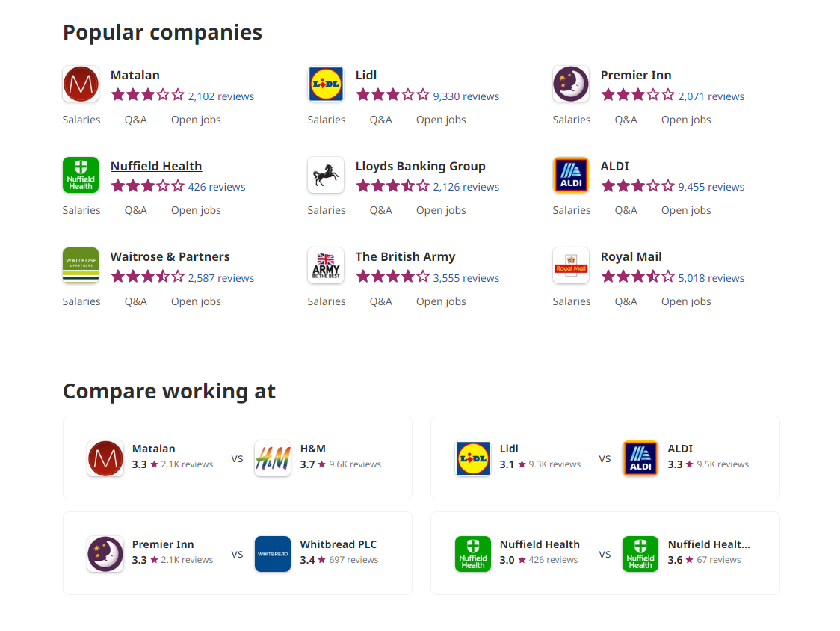840x631 pixels.
Task: Open The British Army logo
Action: (326, 265)
